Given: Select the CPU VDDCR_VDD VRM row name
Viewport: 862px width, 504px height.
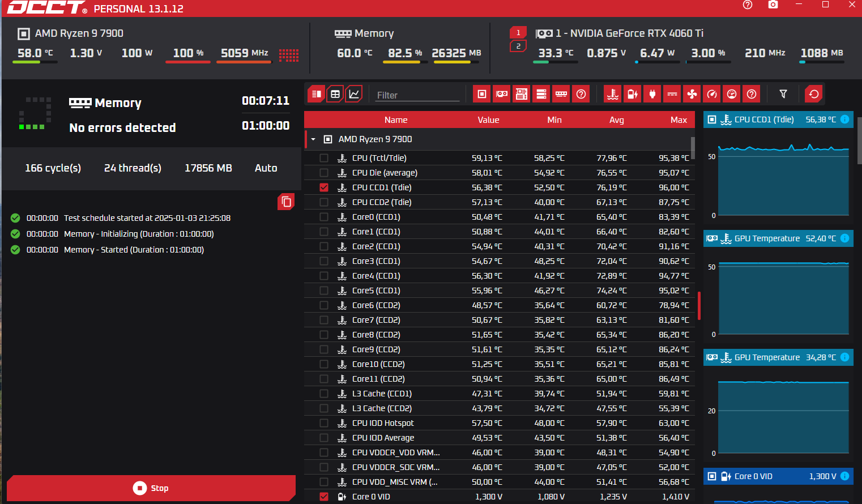Looking at the screenshot, I should pos(396,452).
